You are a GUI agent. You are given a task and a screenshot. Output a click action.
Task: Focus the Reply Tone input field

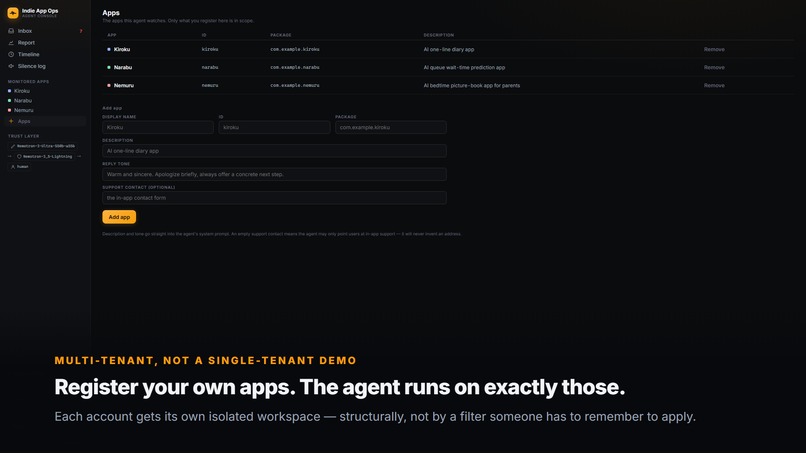tap(274, 174)
